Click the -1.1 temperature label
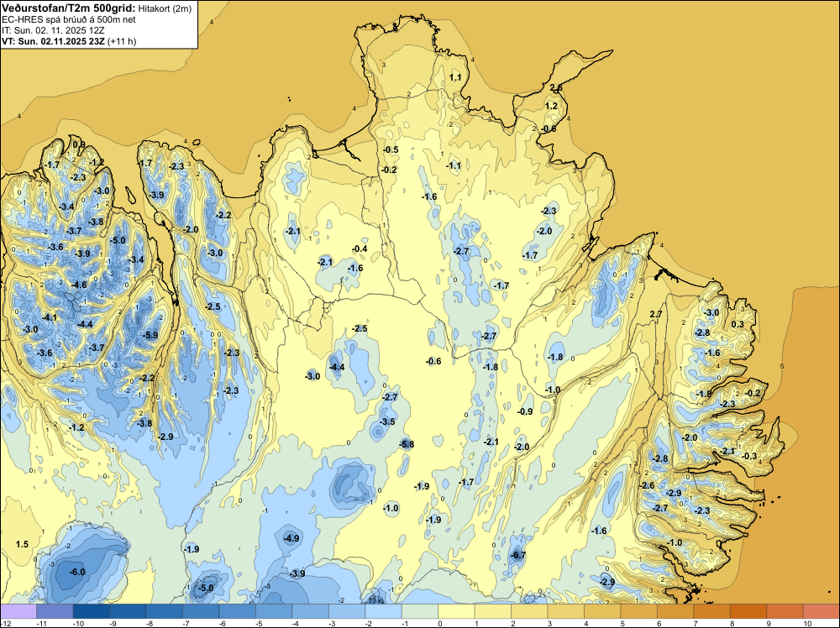The width and height of the screenshot is (840, 628). click(x=454, y=165)
